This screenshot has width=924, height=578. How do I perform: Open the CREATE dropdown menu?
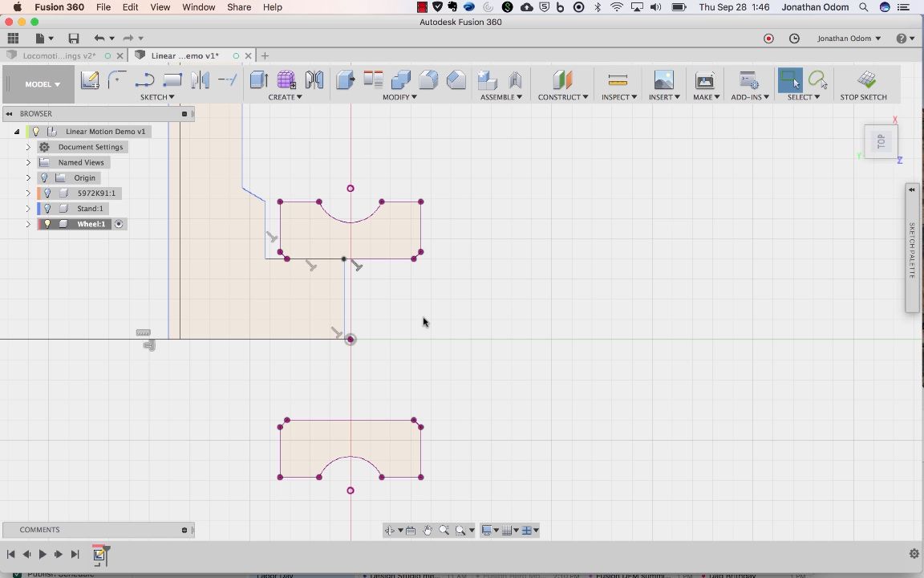click(x=286, y=96)
